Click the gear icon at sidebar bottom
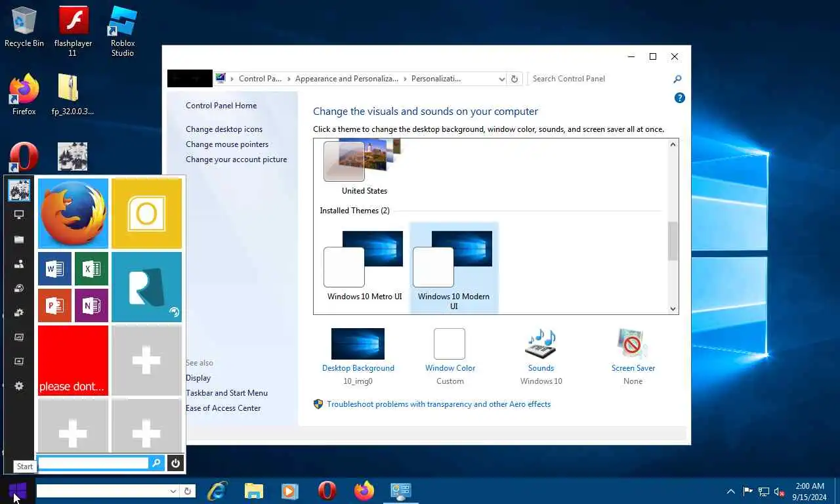This screenshot has width=840, height=504. tap(19, 386)
